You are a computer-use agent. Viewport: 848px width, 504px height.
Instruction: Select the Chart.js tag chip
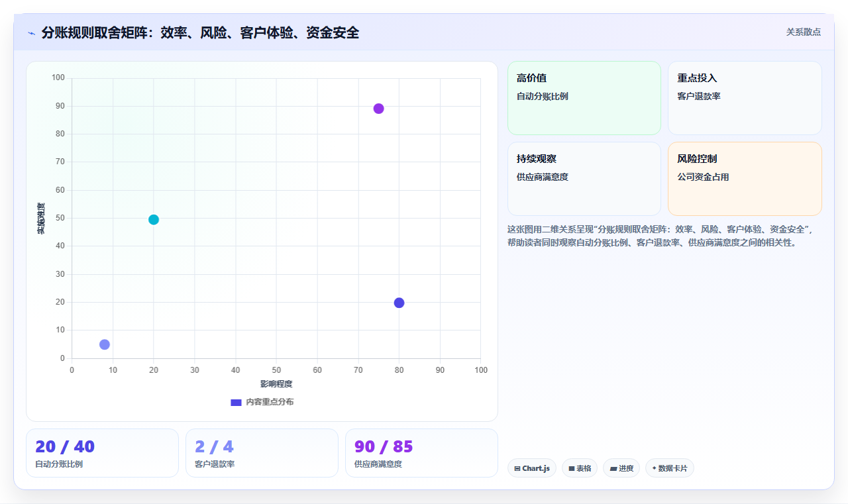[532, 468]
